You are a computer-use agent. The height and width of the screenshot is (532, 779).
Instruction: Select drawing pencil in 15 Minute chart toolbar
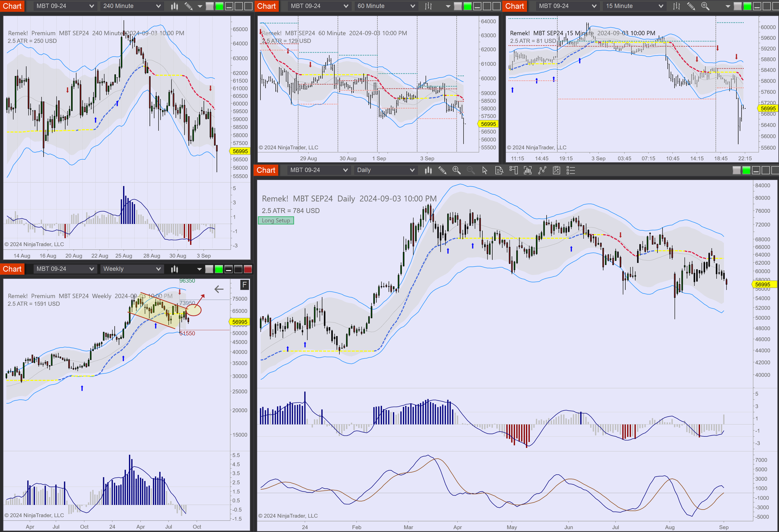click(691, 6)
